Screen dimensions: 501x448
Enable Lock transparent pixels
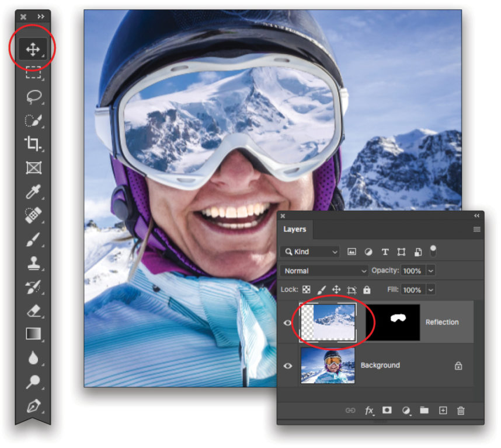coord(305,289)
